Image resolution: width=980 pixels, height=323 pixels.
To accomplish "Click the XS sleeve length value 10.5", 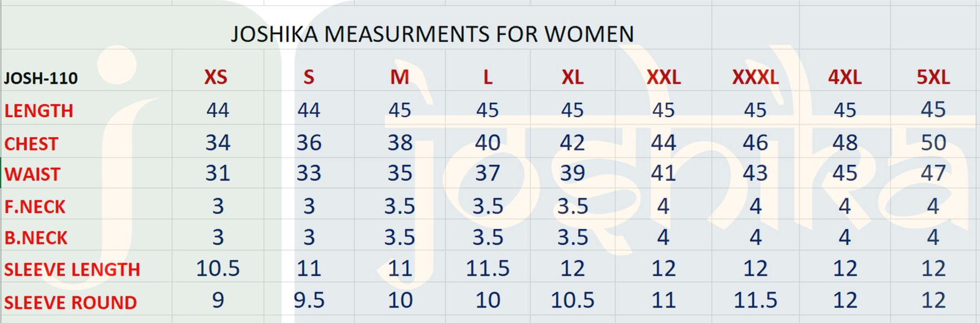I will click(x=217, y=268).
